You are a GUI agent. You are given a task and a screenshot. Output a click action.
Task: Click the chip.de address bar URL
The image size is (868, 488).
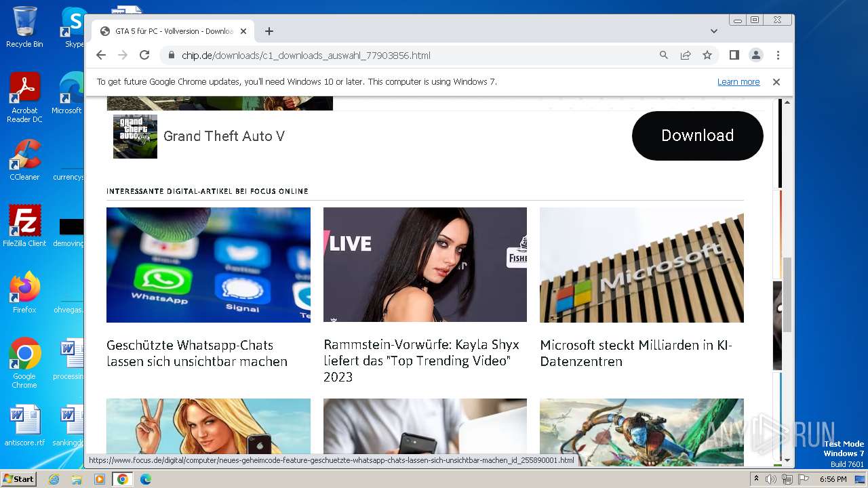306,55
